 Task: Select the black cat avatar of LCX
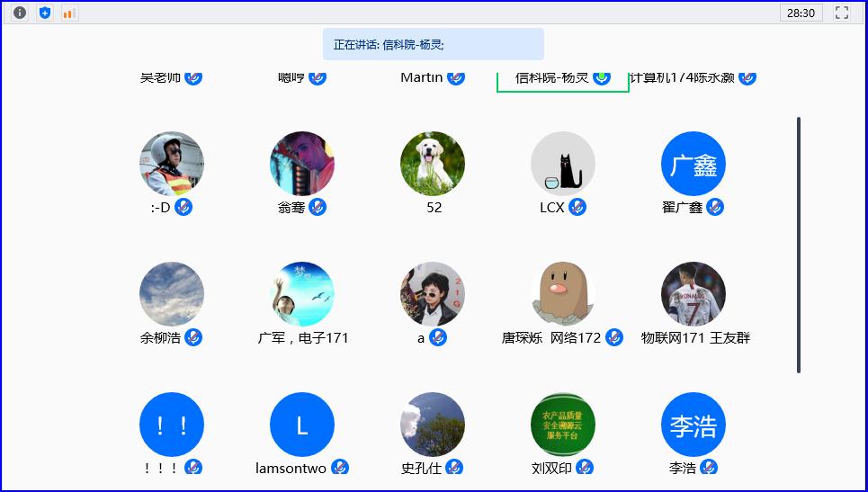click(563, 165)
